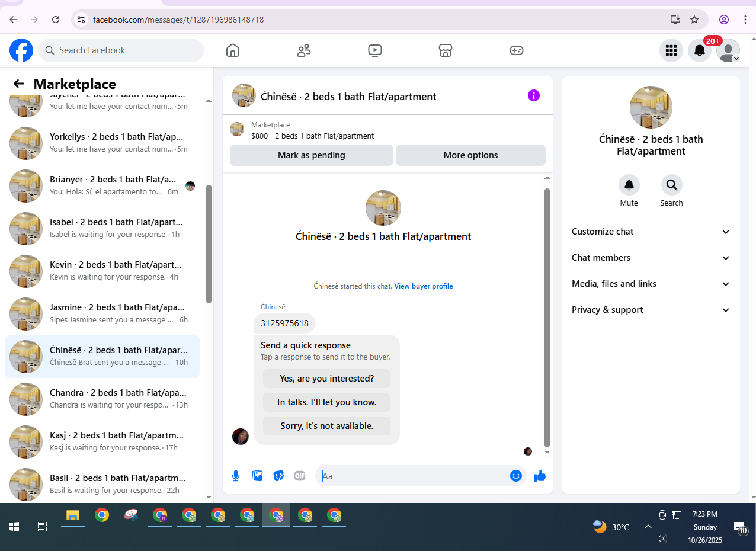
Task: Open the Windows Start button
Action: 14,527
